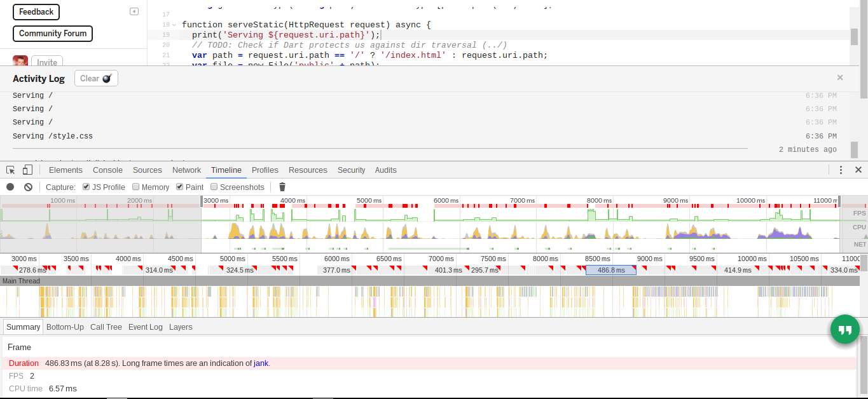Click the Duration row in Summary
The height and width of the screenshot is (399, 868).
(x=430, y=363)
